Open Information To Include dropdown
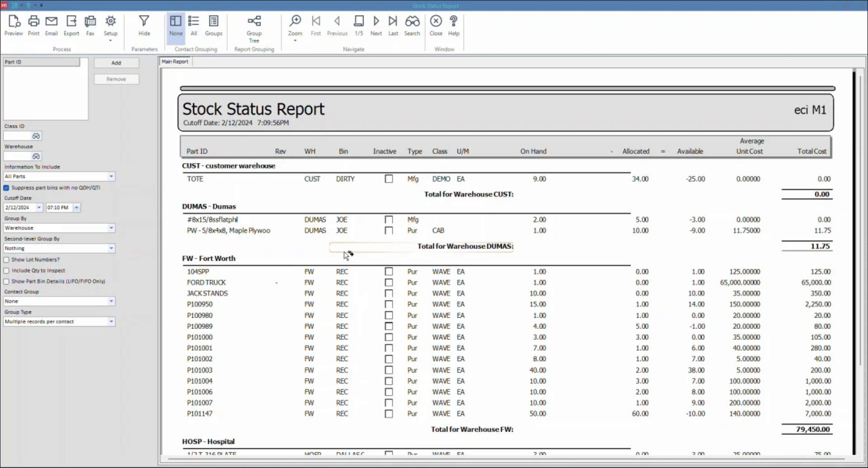 pyautogui.click(x=111, y=176)
